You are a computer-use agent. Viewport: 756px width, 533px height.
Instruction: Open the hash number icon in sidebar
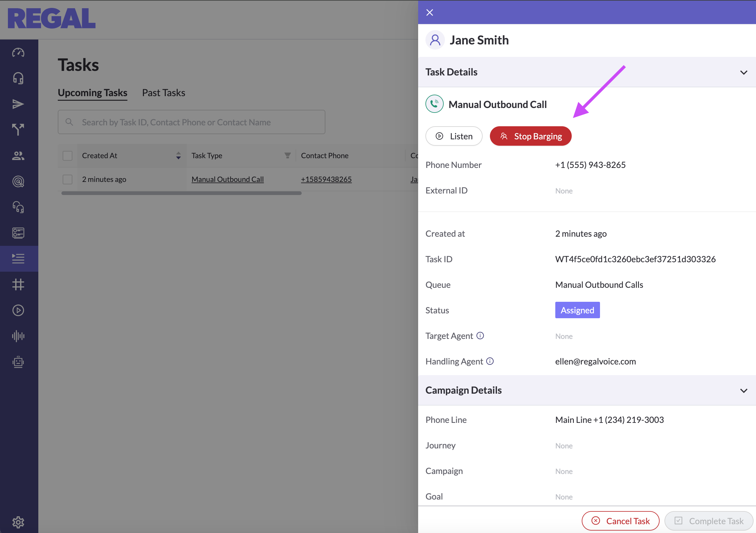pyautogui.click(x=18, y=284)
